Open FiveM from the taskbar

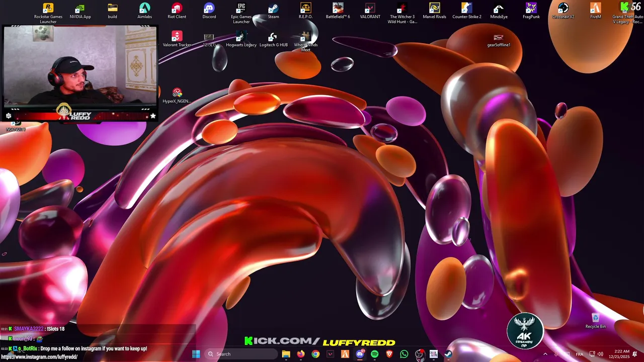pos(345,354)
